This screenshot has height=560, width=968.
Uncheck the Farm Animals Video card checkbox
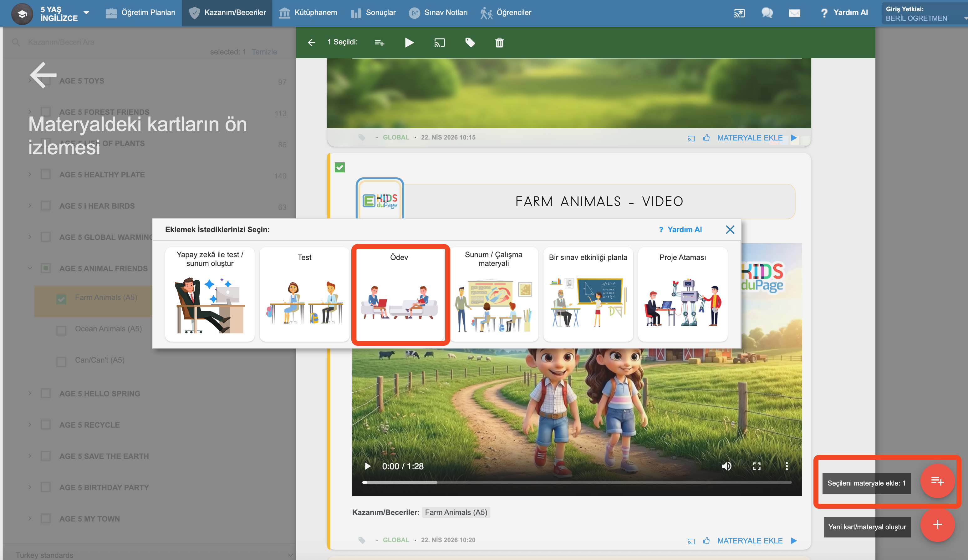339,167
